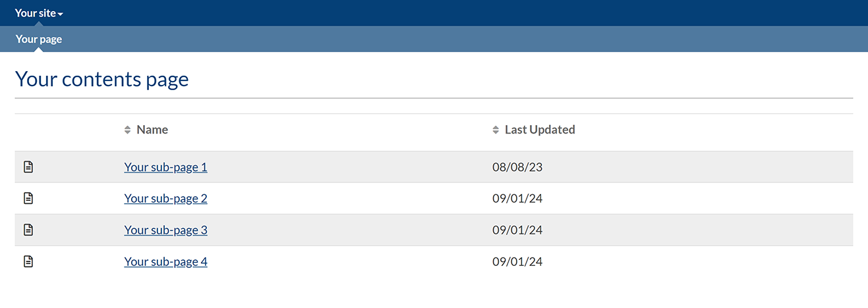Sort the table by the Name header text
The width and height of the screenshot is (868, 308).
point(152,130)
